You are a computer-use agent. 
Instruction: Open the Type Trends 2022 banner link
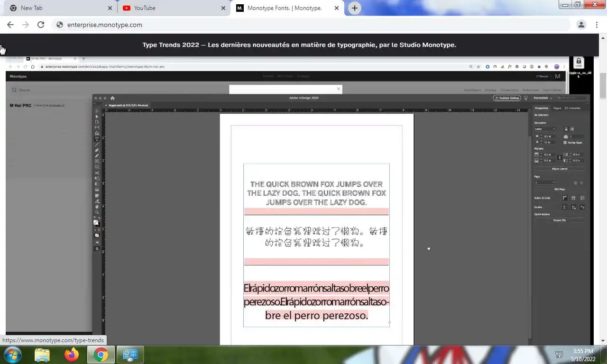tap(299, 45)
